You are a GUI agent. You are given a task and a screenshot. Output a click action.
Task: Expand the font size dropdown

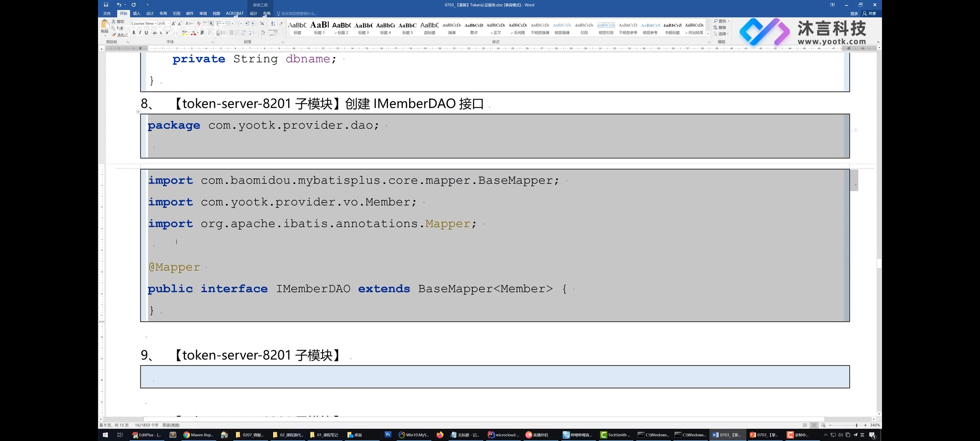[169, 24]
